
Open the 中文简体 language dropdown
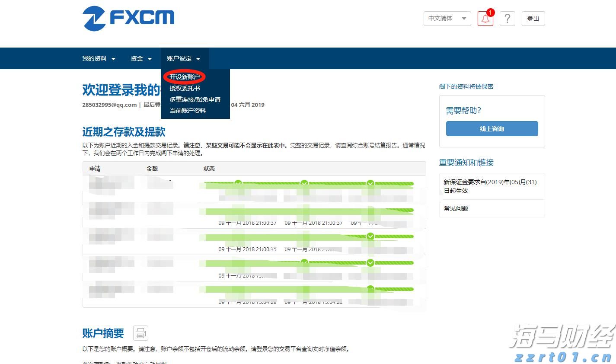coord(447,19)
